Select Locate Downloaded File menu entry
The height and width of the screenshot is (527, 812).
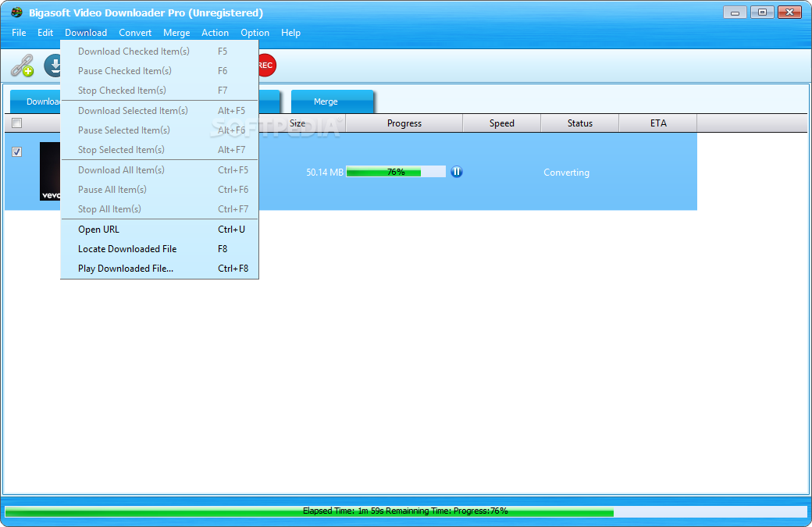tap(159, 249)
